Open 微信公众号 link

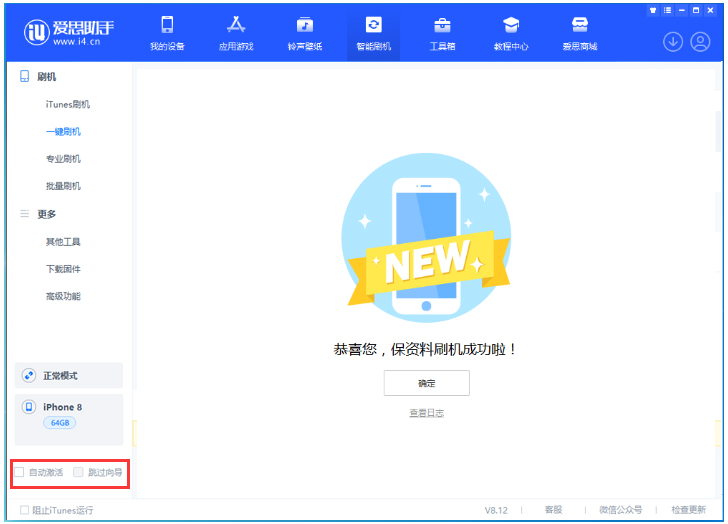(x=620, y=510)
